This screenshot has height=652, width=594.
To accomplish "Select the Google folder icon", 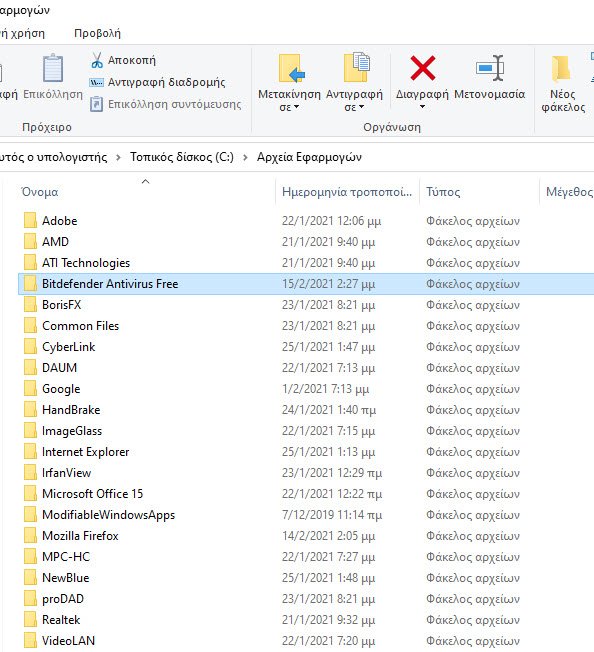I will pyautogui.click(x=30, y=388).
